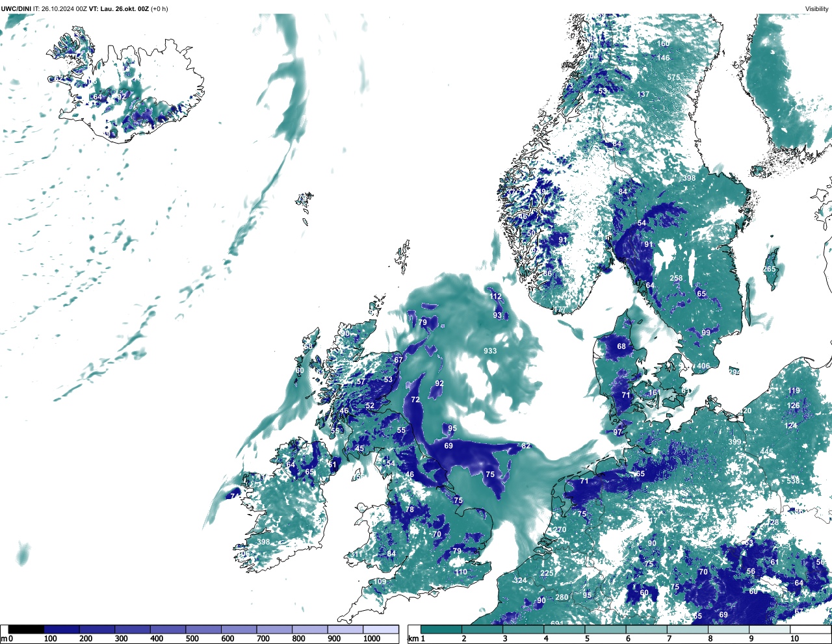Viewport: 832px width, 644px height.
Task: Click the black 0–100 m legend swatch
Action: [26, 629]
